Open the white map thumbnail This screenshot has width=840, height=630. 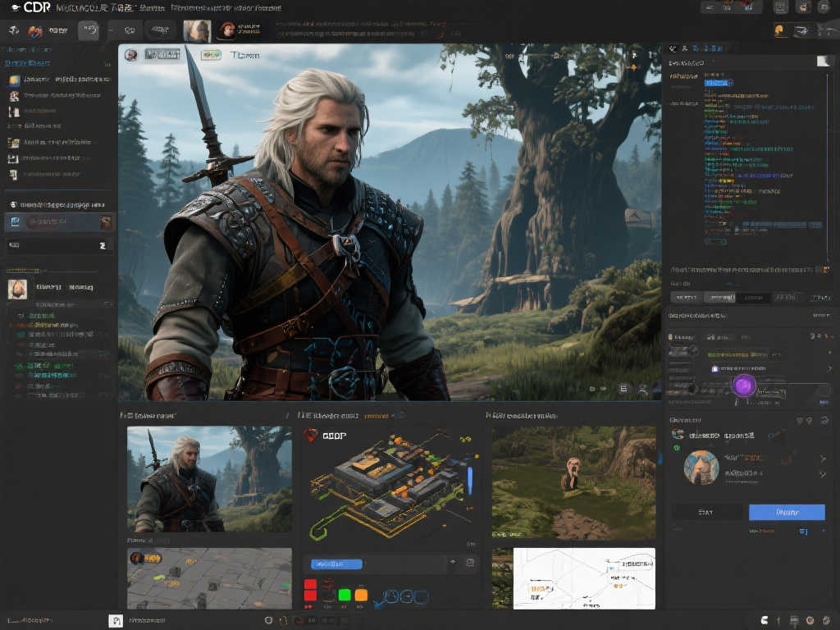583,578
